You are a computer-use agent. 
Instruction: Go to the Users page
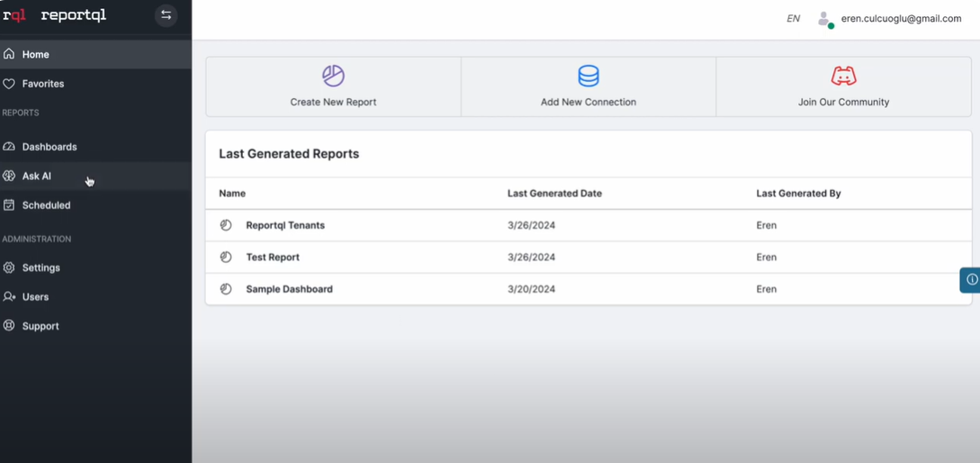[36, 296]
